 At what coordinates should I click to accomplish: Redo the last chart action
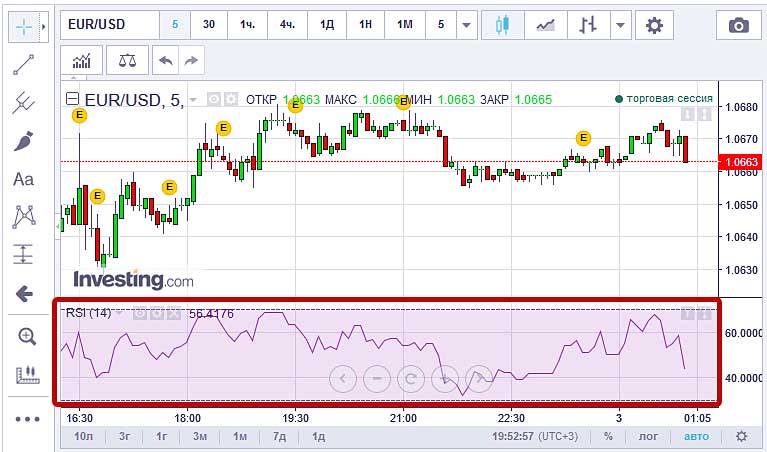pos(191,61)
